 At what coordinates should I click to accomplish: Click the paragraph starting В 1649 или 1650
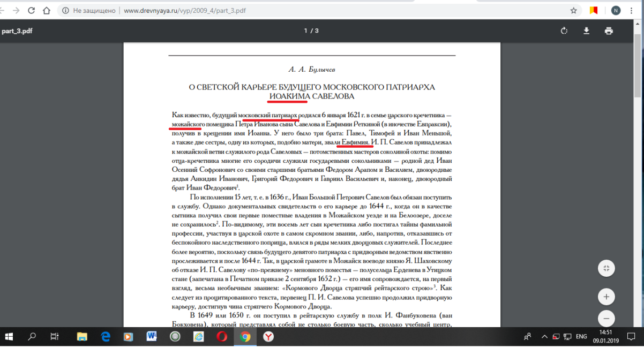(x=312, y=320)
